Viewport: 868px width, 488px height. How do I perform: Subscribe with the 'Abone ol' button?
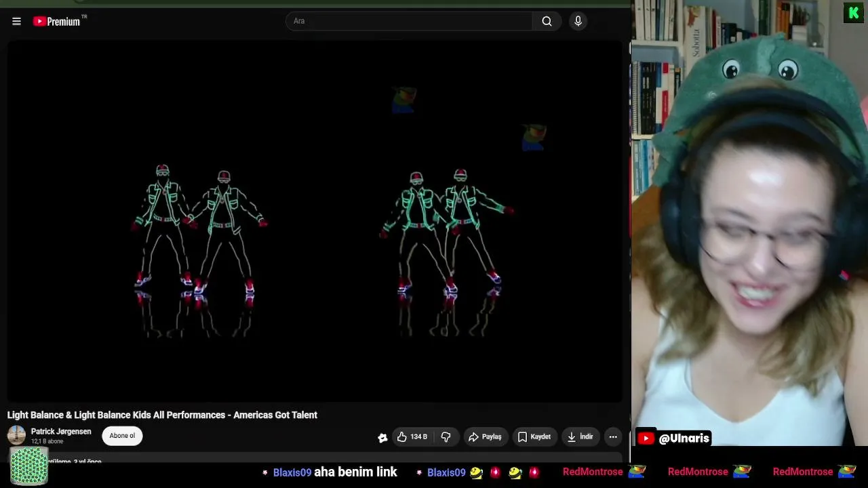(x=122, y=436)
